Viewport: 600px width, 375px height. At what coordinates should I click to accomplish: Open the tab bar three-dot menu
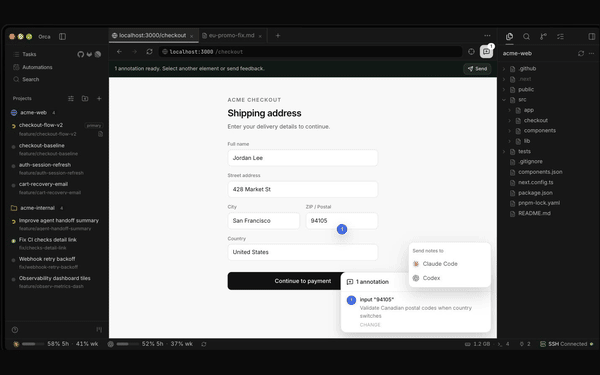click(487, 36)
